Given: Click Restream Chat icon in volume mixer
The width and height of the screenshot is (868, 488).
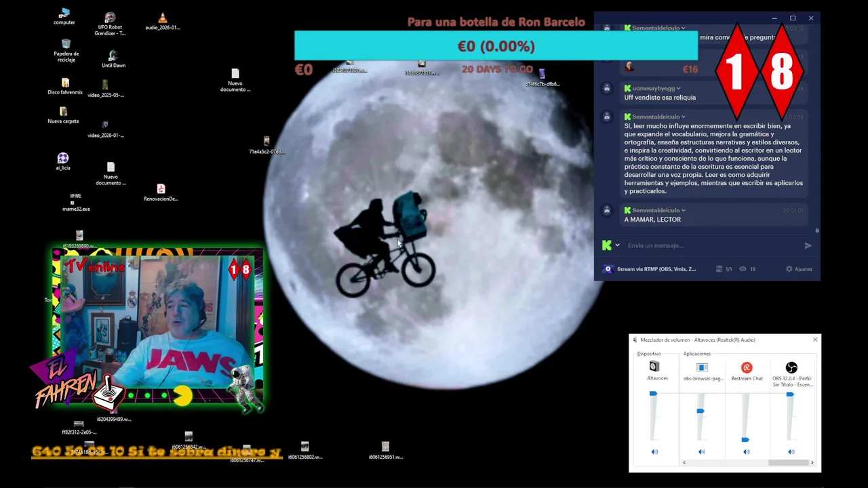Looking at the screenshot, I should [x=747, y=367].
